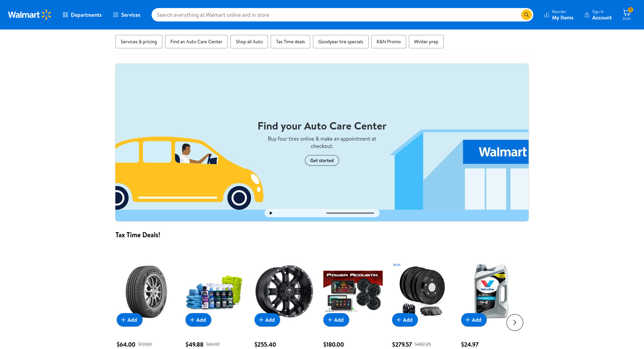Click the carousel progress bar
This screenshot has height=349, width=644.
tap(350, 213)
